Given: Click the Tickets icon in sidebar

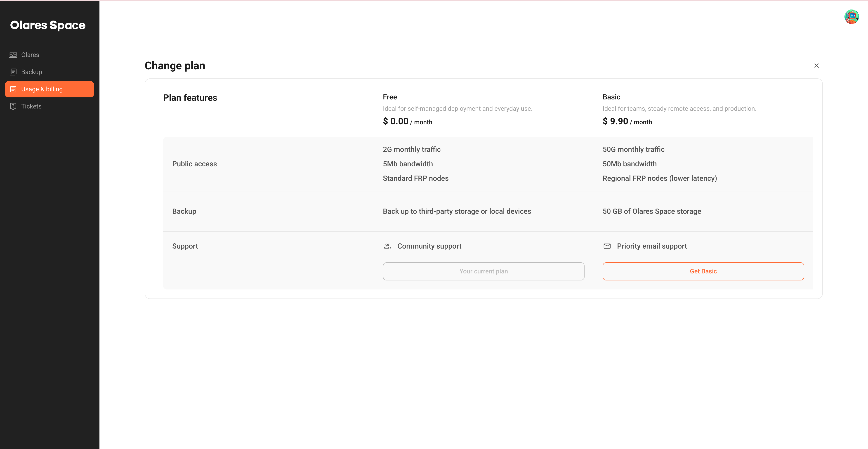Looking at the screenshot, I should (13, 106).
